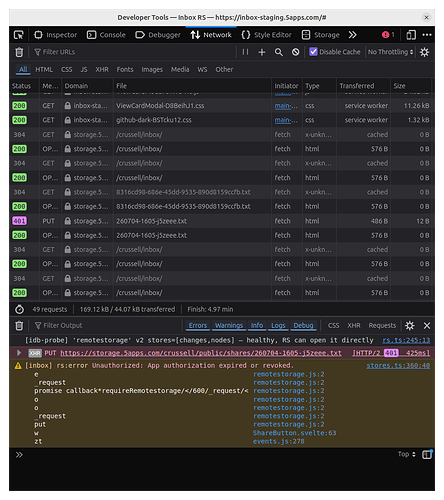Toggle console Info filter
Screen dimensions: 444x500
pyautogui.click(x=257, y=325)
